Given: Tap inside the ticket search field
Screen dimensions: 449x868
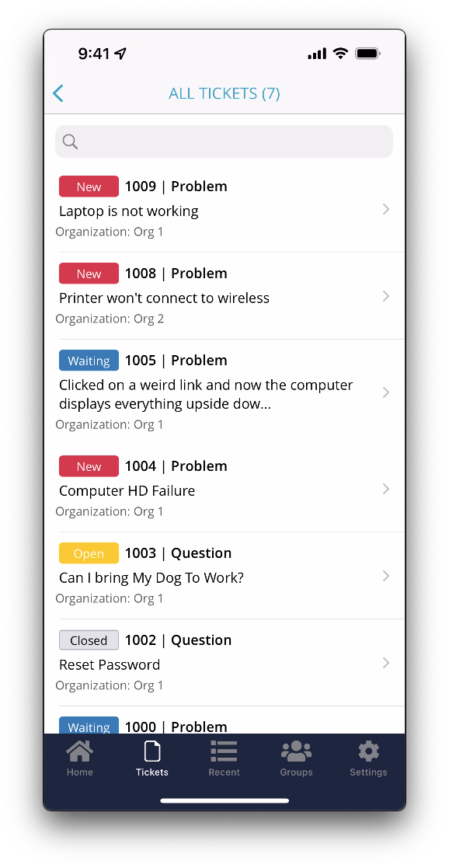Looking at the screenshot, I should 224,141.
